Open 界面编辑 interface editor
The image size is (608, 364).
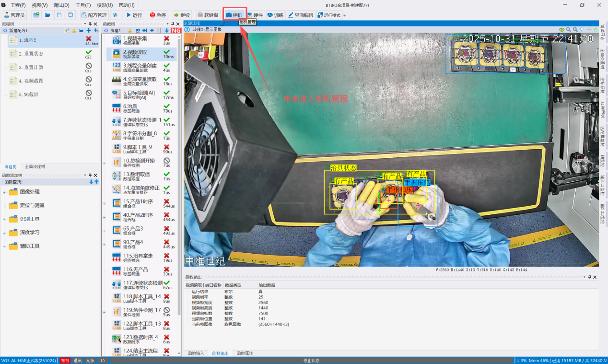[x=301, y=15]
